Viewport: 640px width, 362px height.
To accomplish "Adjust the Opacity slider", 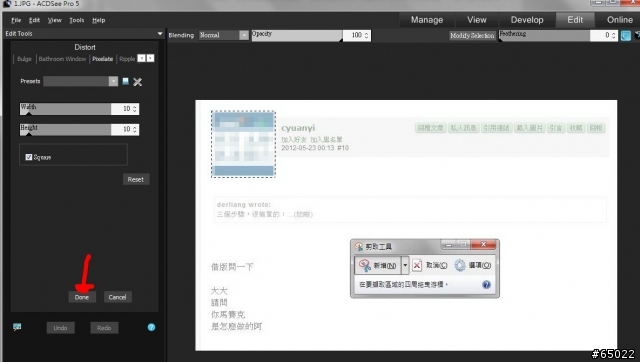I will tap(297, 36).
